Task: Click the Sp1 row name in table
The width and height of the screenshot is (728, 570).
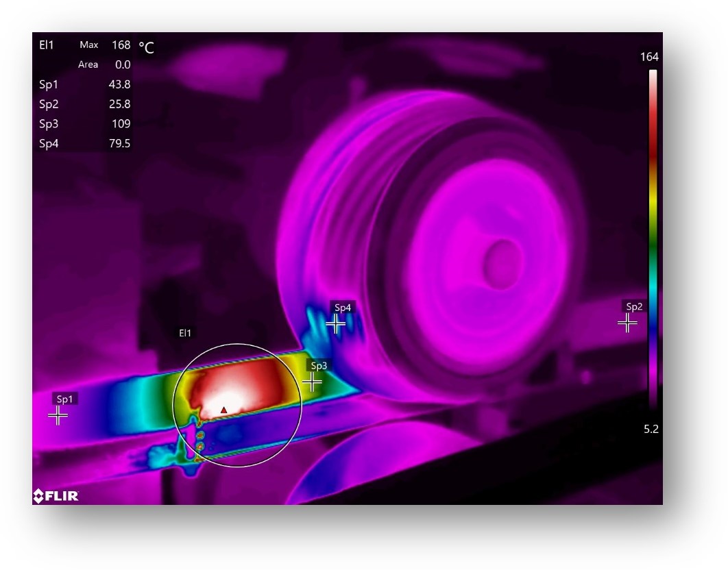Action: pos(49,84)
